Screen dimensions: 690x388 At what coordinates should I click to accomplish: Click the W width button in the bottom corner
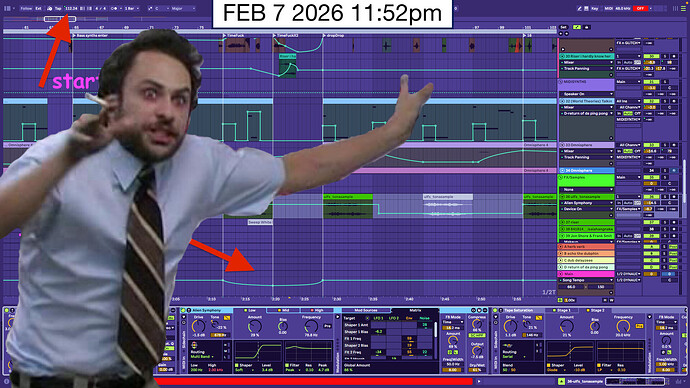tap(611, 300)
